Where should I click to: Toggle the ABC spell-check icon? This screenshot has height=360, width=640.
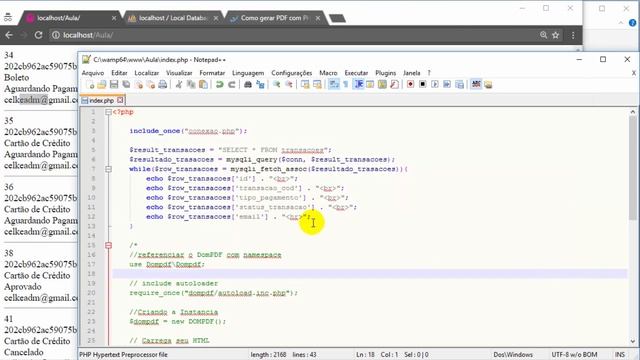476,84
